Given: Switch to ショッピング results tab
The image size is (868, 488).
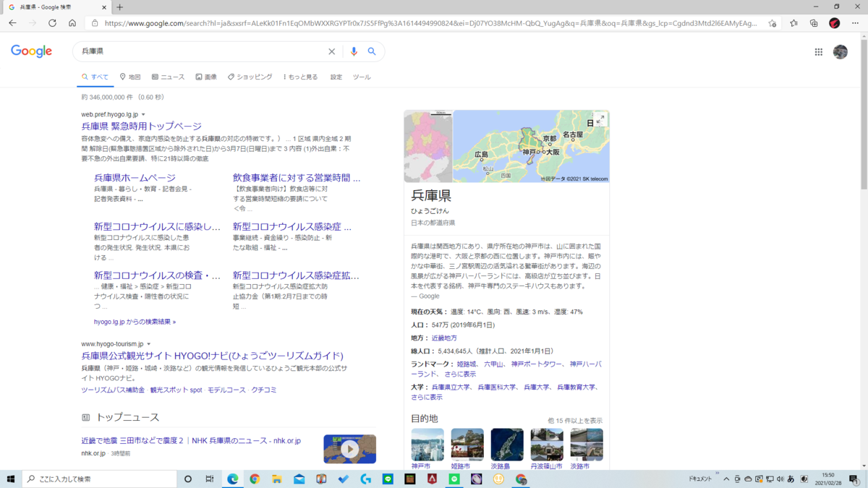Looking at the screenshot, I should tap(250, 77).
